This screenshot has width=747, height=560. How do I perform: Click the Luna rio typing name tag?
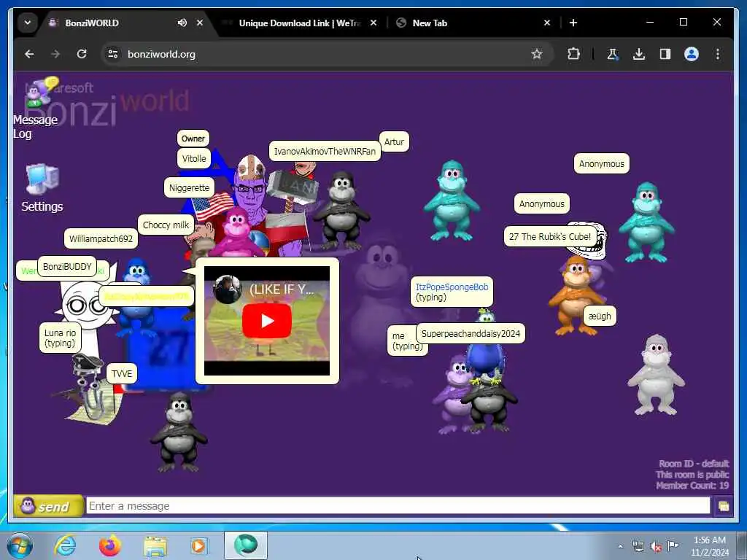click(60, 338)
